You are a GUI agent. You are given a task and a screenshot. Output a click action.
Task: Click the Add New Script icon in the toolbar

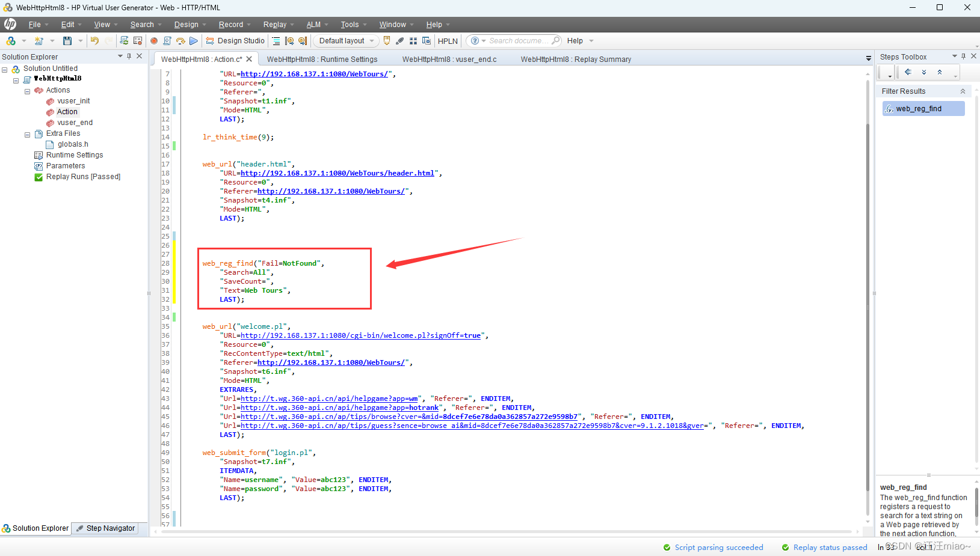(x=39, y=41)
